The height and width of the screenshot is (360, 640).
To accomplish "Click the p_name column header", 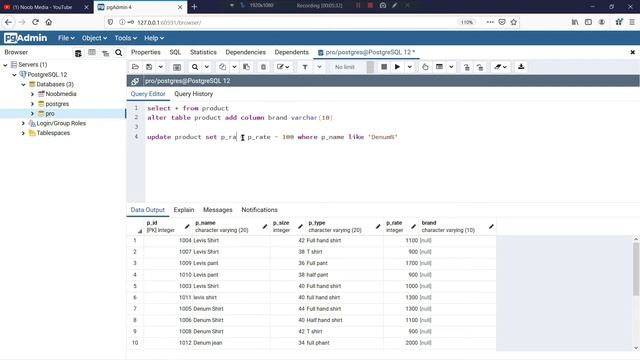I will 230,227.
